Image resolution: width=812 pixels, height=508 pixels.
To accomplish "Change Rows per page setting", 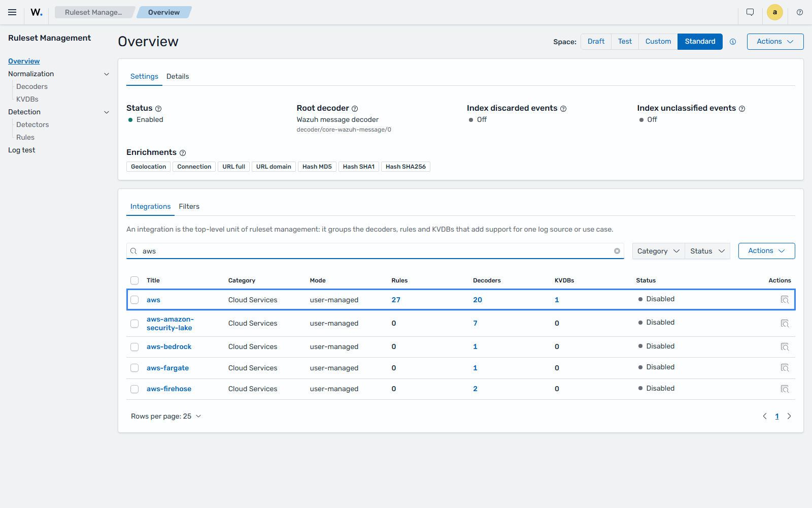I will pos(166,416).
